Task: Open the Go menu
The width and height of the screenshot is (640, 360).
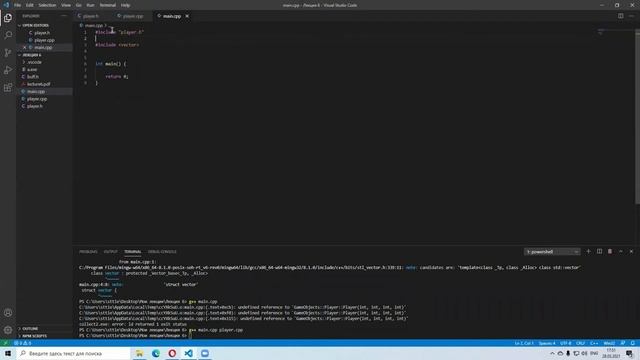Action: tap(78, 5)
